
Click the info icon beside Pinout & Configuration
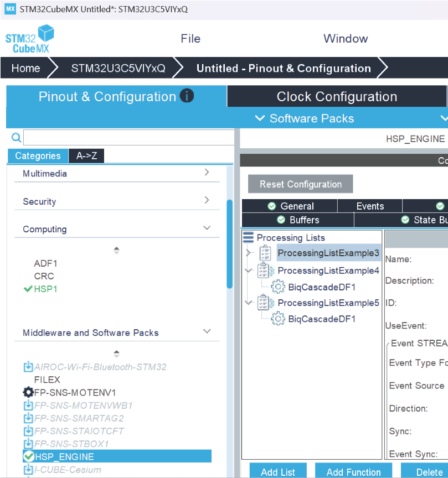coord(187,96)
